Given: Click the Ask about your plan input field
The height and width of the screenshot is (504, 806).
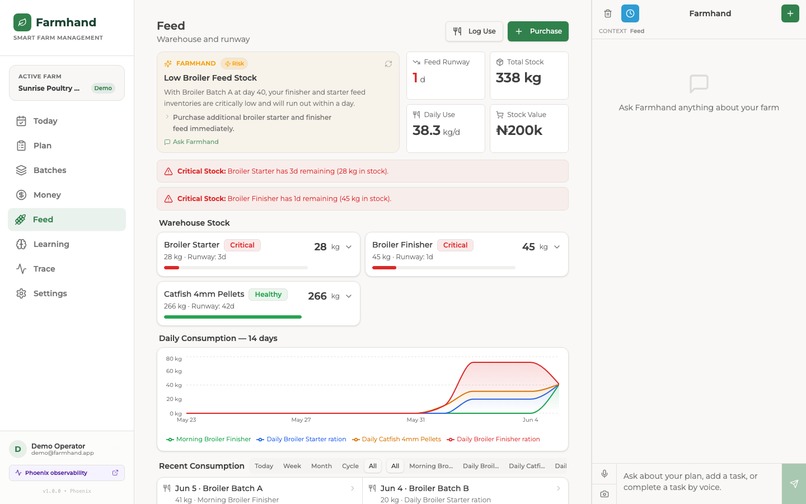Looking at the screenshot, I should pos(699,482).
